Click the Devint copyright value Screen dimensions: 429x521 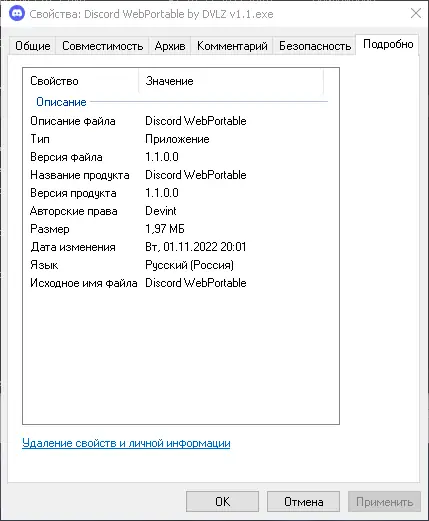click(x=161, y=211)
